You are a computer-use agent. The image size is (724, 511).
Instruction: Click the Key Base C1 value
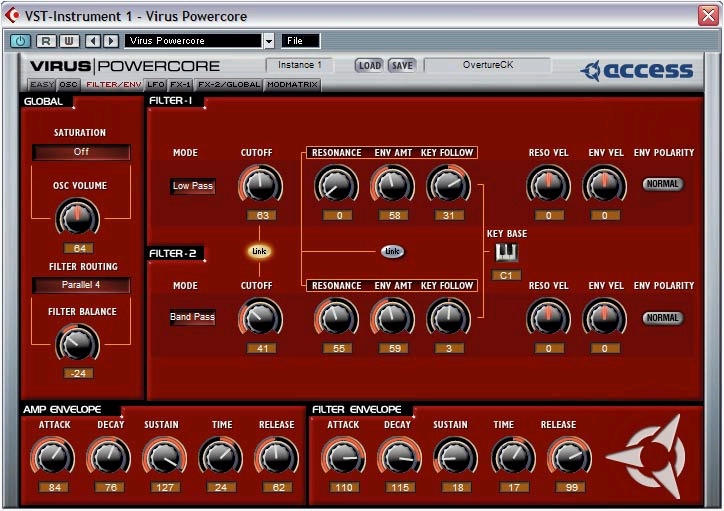(507, 276)
